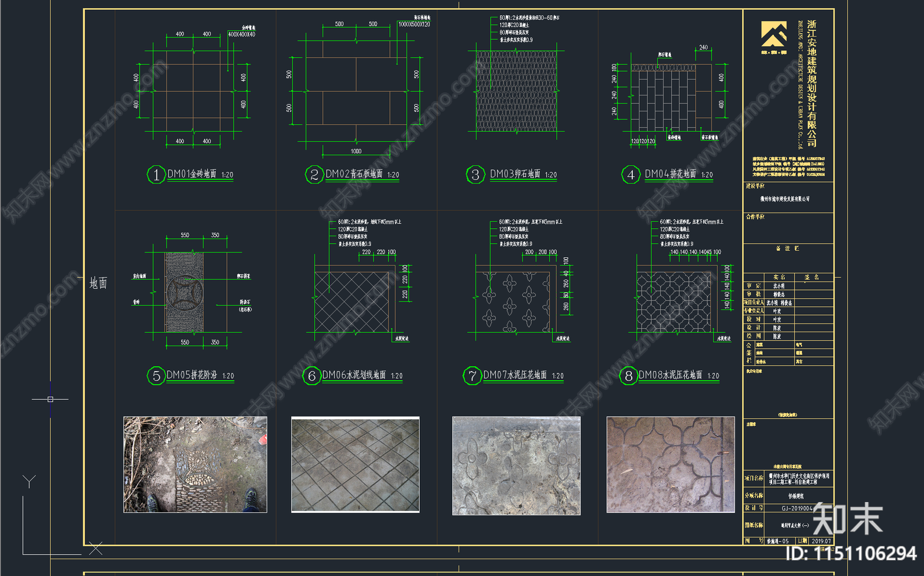Click the 合作单位 label in title block
Image resolution: width=924 pixels, height=576 pixels.
pos(755,217)
